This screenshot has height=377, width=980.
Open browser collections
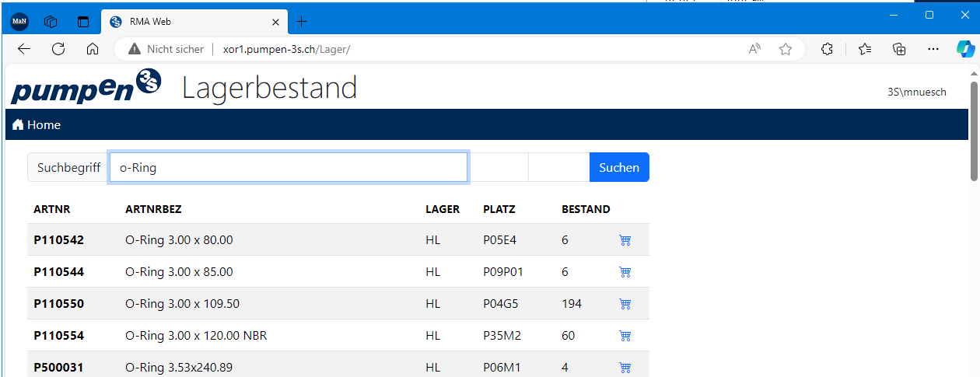click(x=899, y=49)
